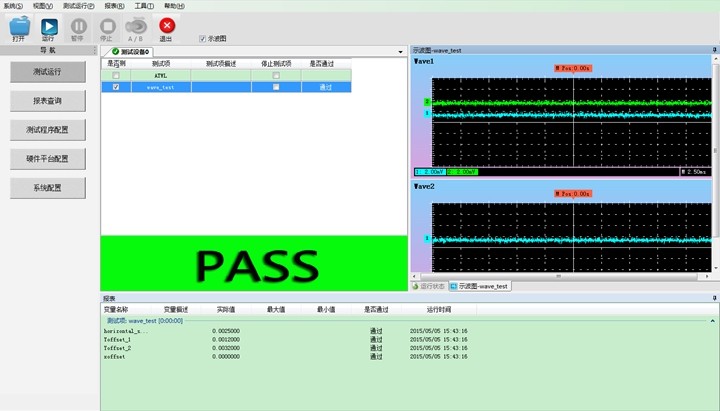This screenshot has height=411, width=720.
Task: Toggle the 示波图 checkbox in toolbar
Action: pyautogui.click(x=203, y=39)
